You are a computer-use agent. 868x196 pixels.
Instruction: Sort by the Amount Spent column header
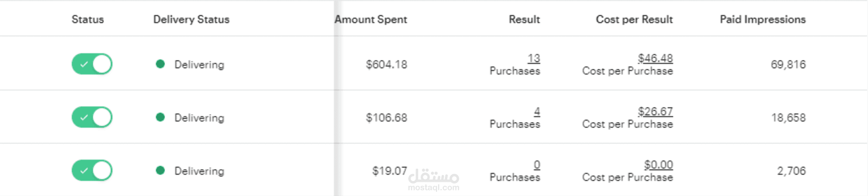click(x=371, y=20)
